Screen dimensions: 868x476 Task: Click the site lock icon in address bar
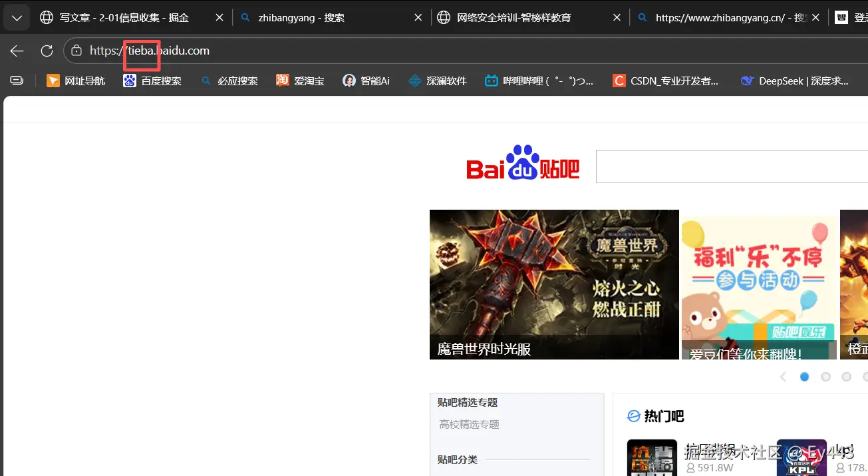(x=76, y=51)
